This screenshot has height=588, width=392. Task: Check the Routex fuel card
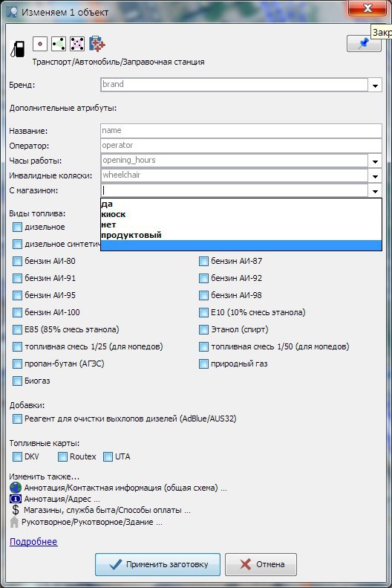(x=62, y=456)
